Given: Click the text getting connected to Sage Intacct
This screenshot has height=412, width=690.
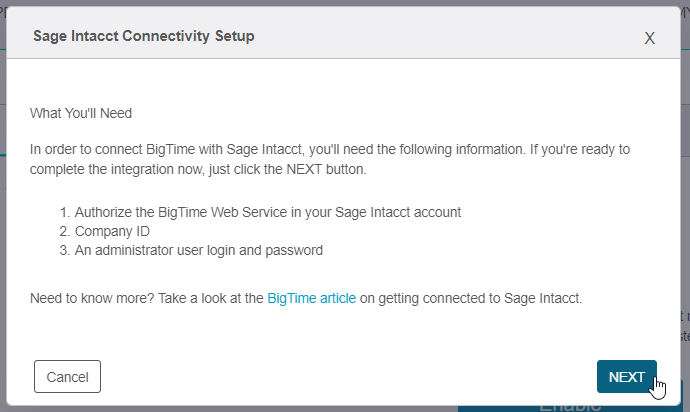Looking at the screenshot, I should tap(480, 298).
